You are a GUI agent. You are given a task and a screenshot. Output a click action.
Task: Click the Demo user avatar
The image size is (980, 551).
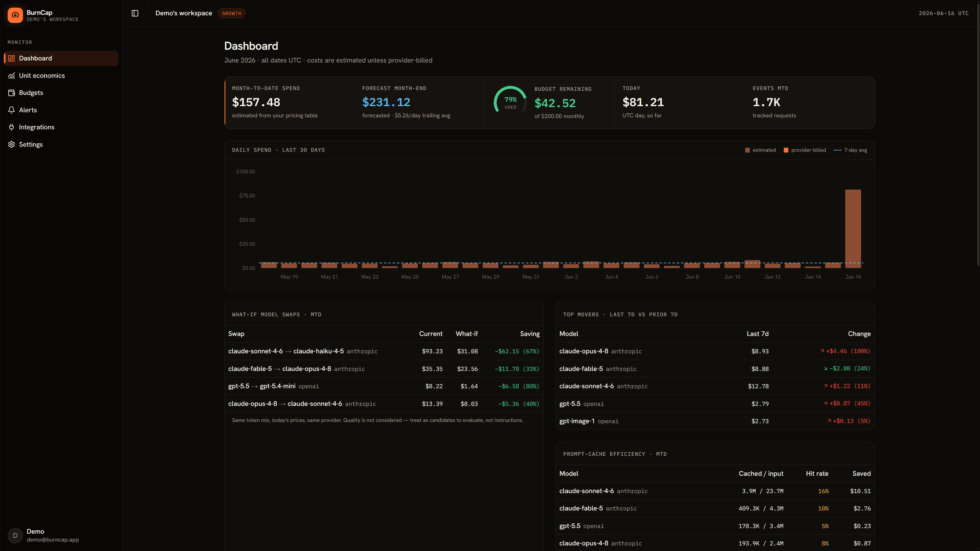point(15,535)
